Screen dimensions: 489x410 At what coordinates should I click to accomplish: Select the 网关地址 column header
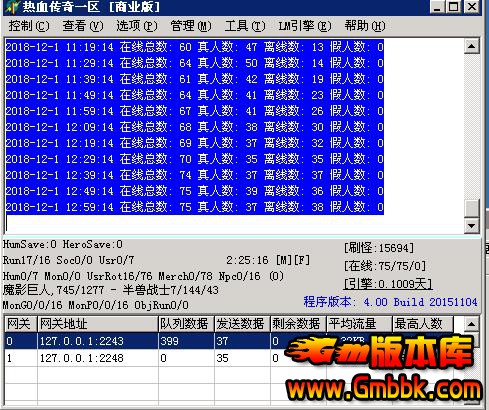coord(97,324)
